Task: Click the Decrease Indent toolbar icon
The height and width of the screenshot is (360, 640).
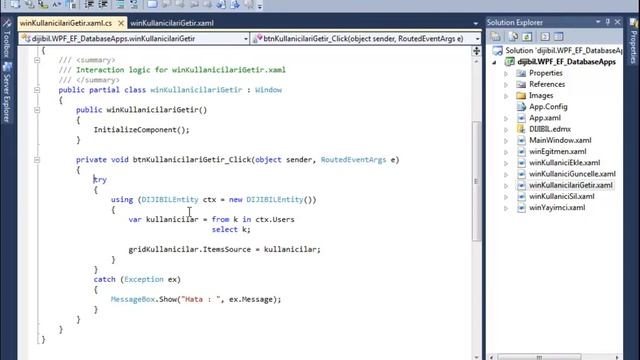Action: [89, 4]
